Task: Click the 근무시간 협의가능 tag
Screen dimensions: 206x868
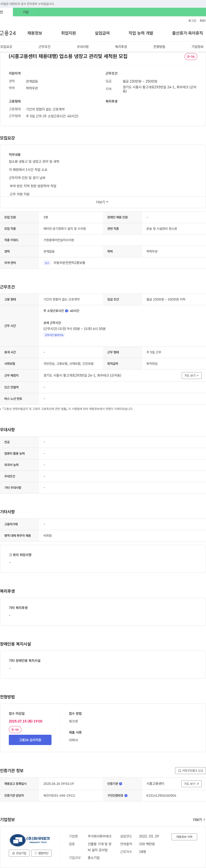Action: 54,335
